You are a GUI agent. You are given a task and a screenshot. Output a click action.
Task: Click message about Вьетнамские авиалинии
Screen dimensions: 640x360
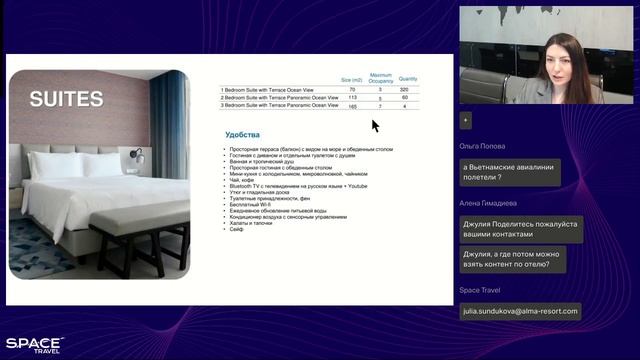point(510,172)
